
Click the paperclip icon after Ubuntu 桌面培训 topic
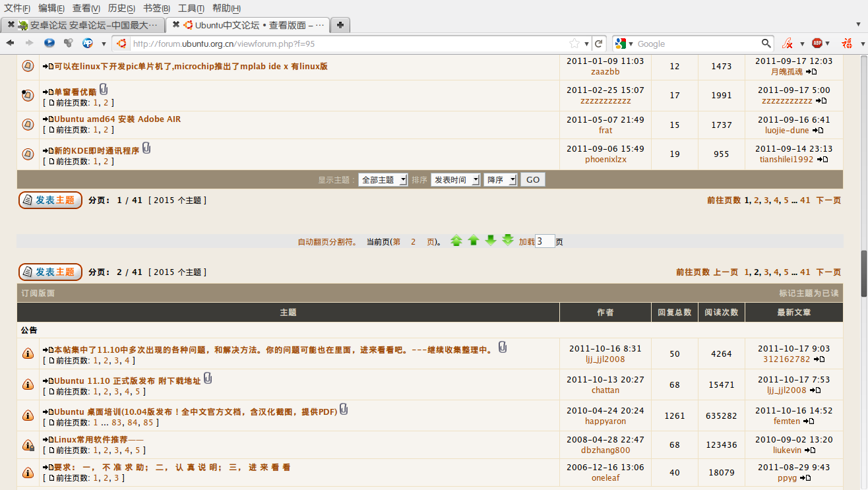(x=344, y=410)
